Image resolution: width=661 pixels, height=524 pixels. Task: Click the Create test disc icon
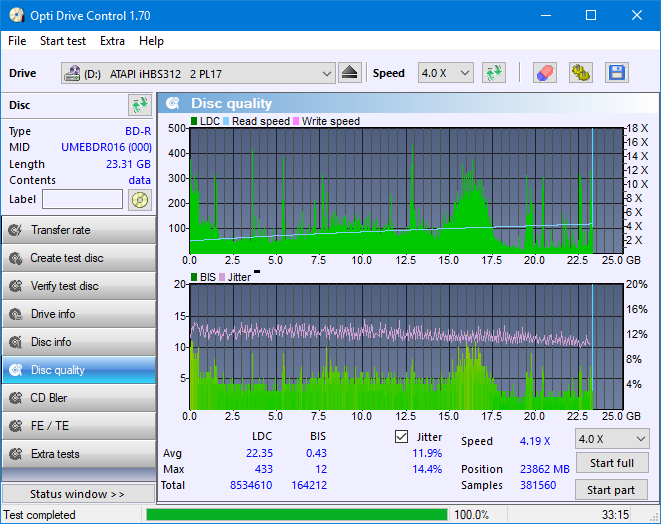click(x=16, y=258)
